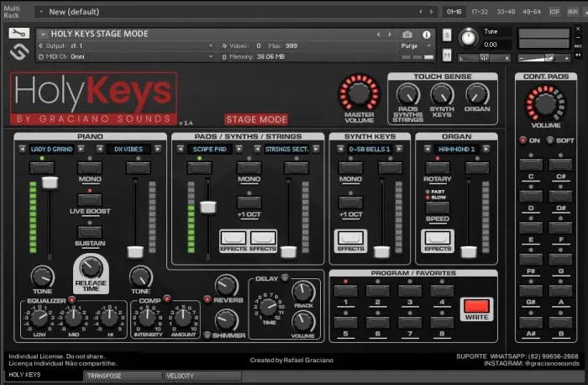Turn the Release Time knob
Image resolution: width=588 pixels, height=385 pixels.
pyautogui.click(x=91, y=267)
